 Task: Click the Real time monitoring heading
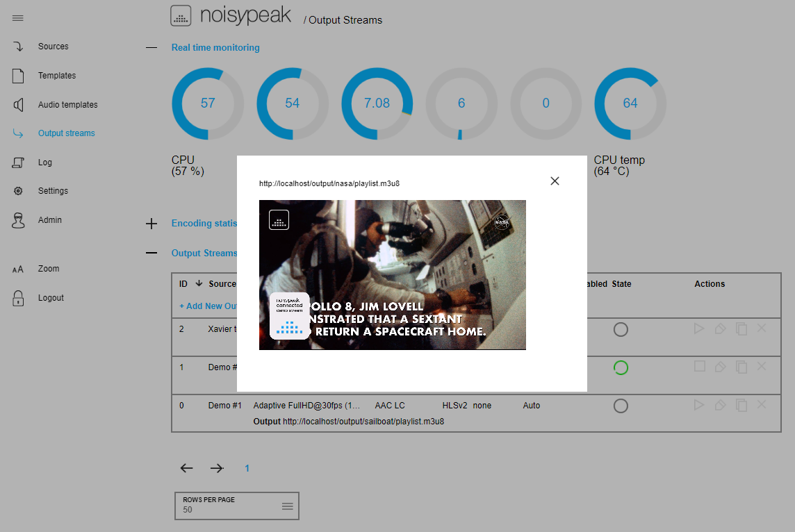(215, 48)
